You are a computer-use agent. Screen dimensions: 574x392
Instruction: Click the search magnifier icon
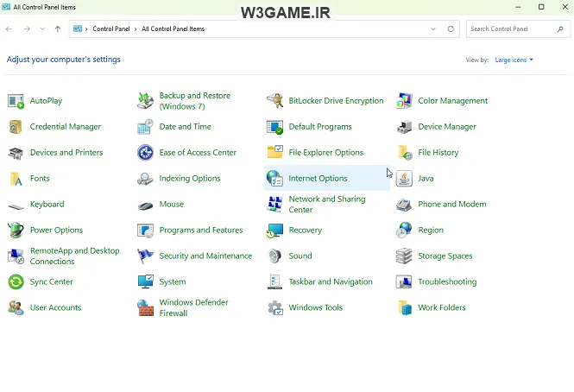560,29
